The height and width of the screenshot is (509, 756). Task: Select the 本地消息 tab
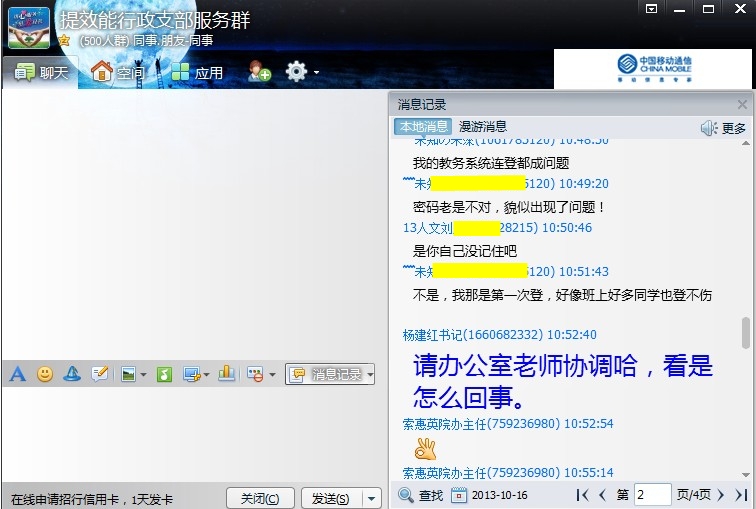[x=423, y=127]
